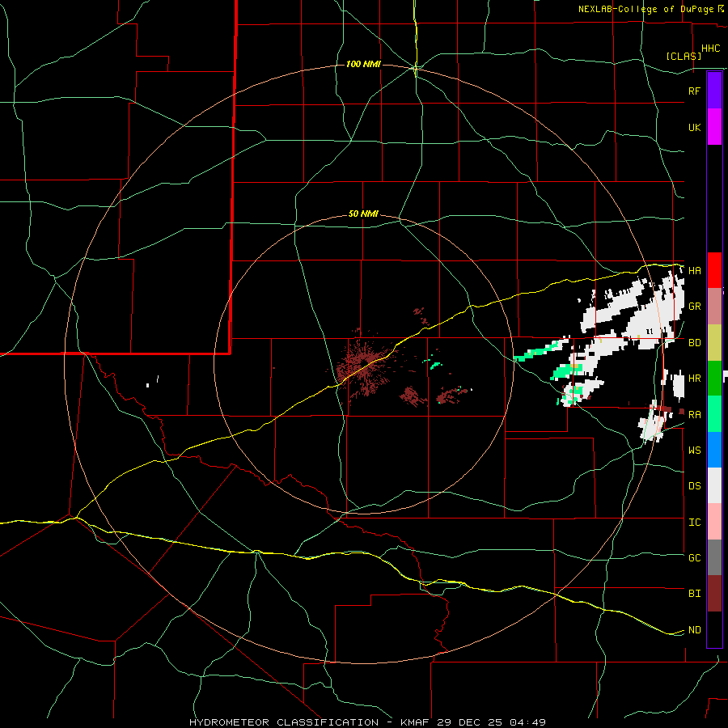Click the GR legend label
Viewport: 728px width, 728px height.
coord(694,306)
